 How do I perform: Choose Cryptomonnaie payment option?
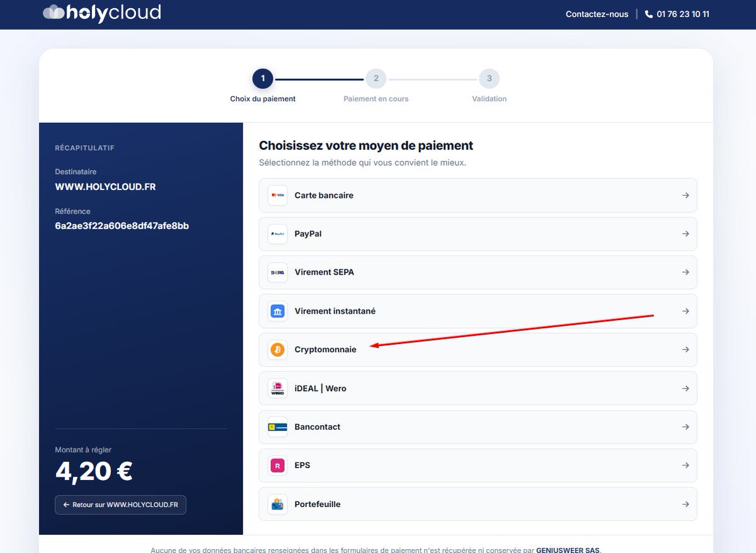pyautogui.click(x=478, y=350)
